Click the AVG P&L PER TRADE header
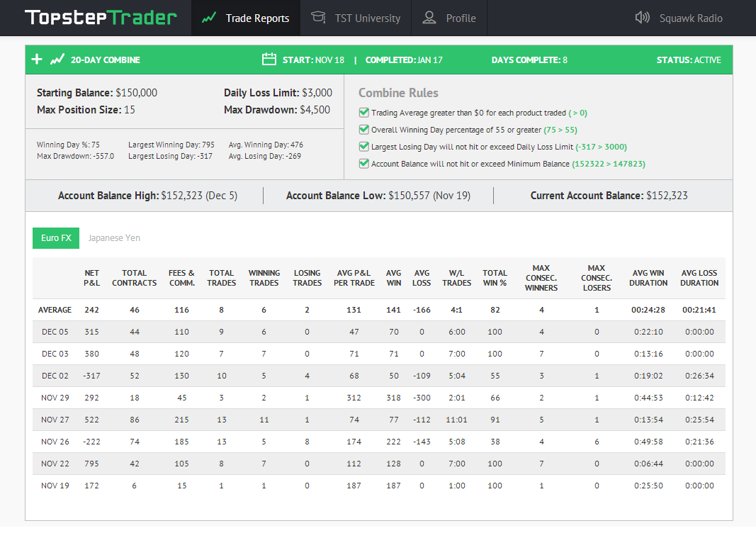 [x=354, y=278]
